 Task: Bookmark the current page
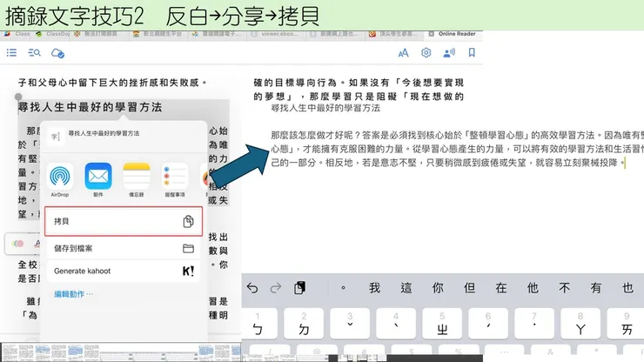tap(472, 52)
